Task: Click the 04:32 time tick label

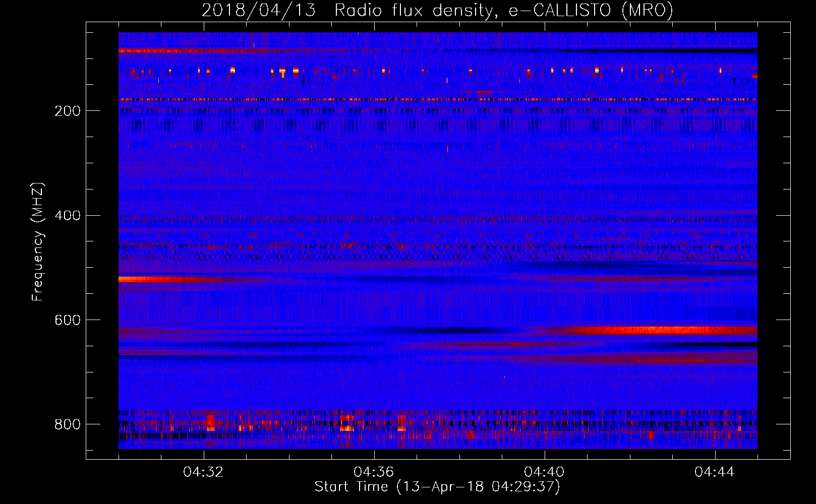Action: point(204,472)
